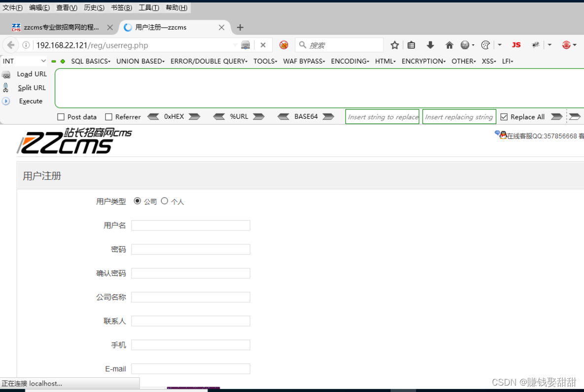This screenshot has width=584, height=392.
Task: Click the server icon in address bar
Action: pos(245,45)
